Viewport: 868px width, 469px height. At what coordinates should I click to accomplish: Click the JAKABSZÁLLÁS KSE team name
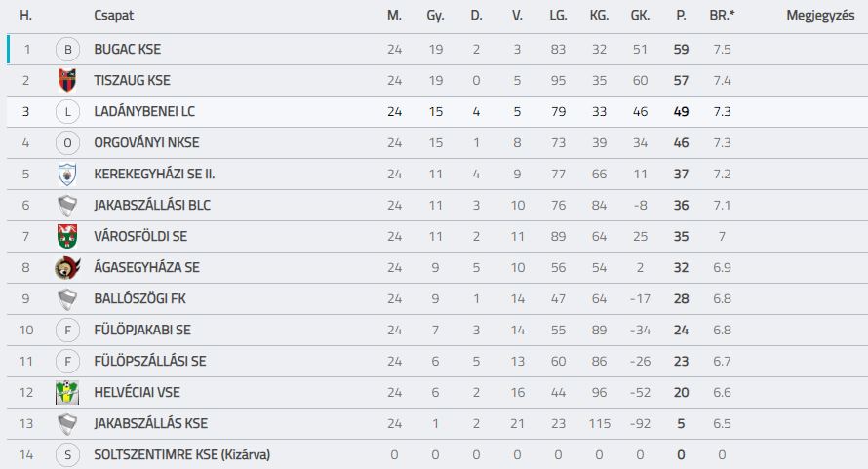(150, 423)
